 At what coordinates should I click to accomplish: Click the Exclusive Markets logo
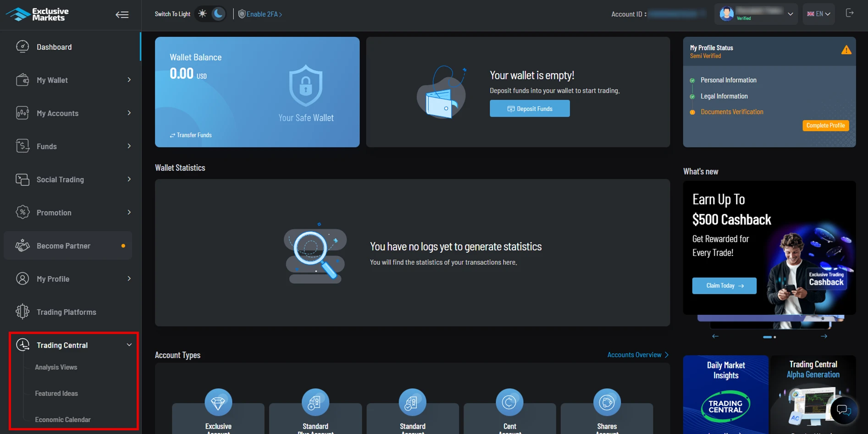[38, 14]
